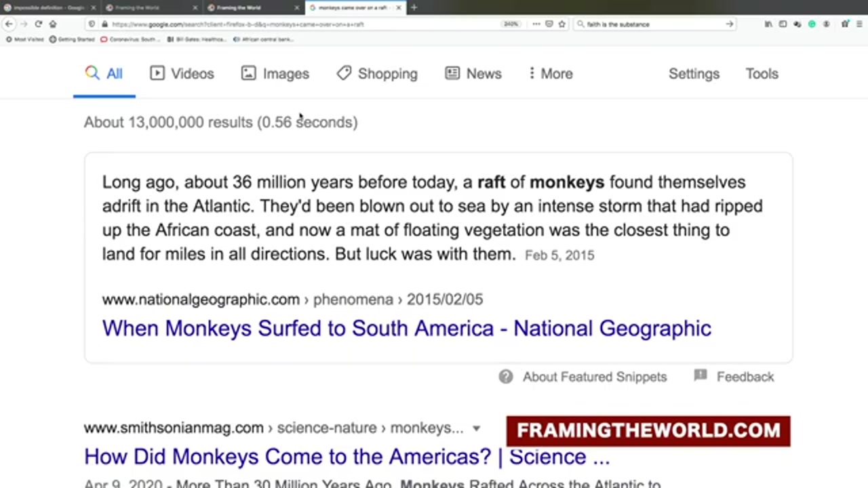Click the About 13,000,000 results text
868x488 pixels.
tap(220, 122)
